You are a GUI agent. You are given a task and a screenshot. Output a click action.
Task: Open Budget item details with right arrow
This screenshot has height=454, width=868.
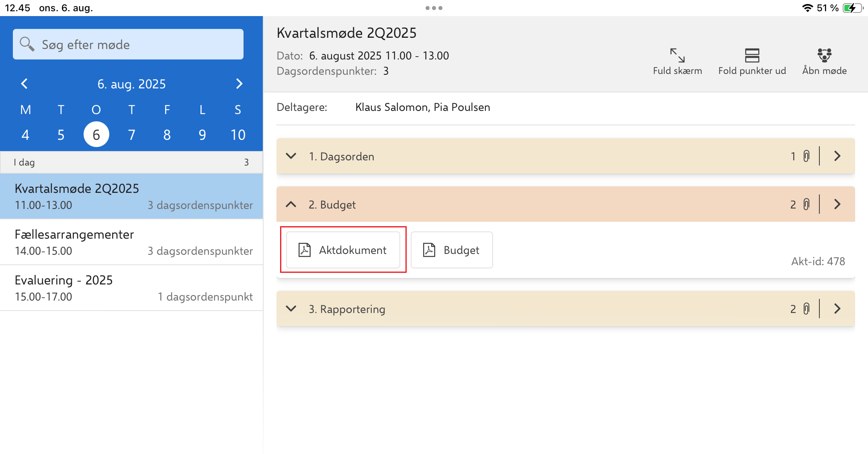[x=837, y=204]
